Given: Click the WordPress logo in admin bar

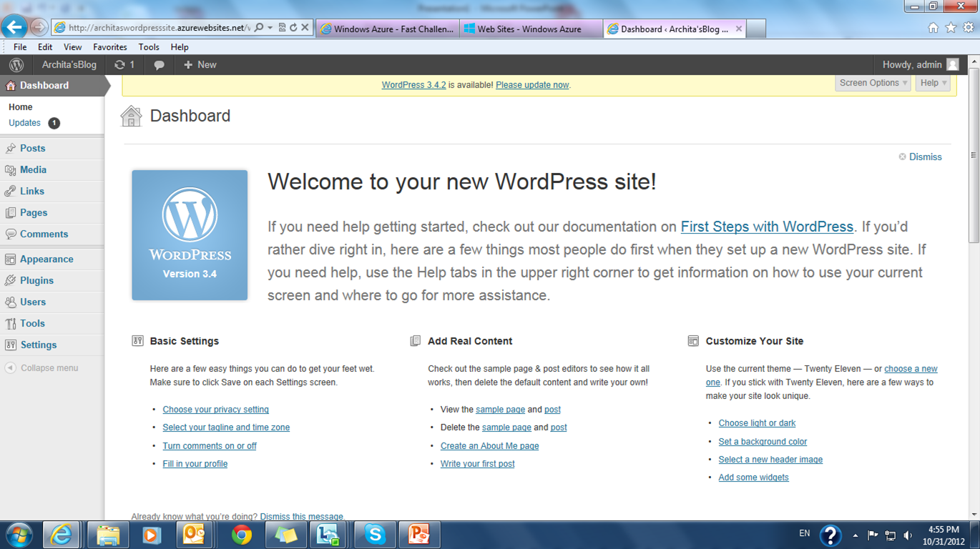Looking at the screenshot, I should tap(16, 64).
